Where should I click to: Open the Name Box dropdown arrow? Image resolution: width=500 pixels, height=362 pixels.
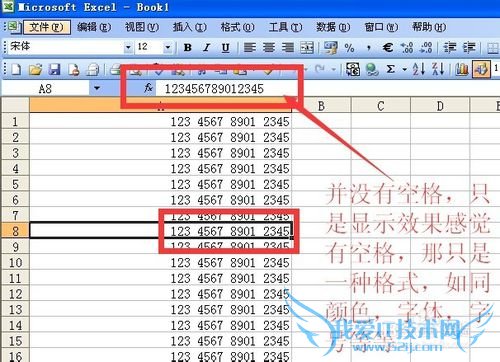[97, 88]
